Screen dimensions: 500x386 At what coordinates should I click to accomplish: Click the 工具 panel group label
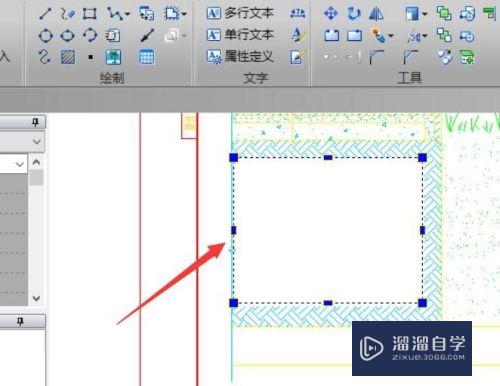410,78
